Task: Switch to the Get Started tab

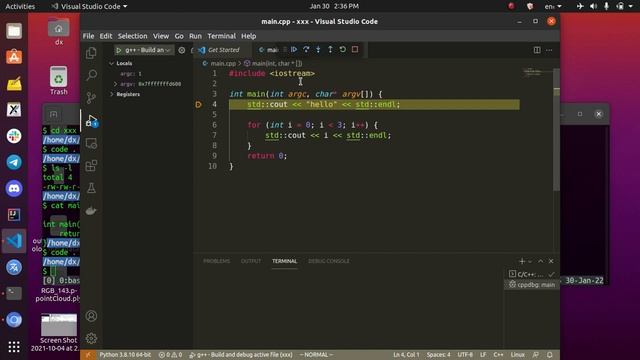Action: click(224, 50)
